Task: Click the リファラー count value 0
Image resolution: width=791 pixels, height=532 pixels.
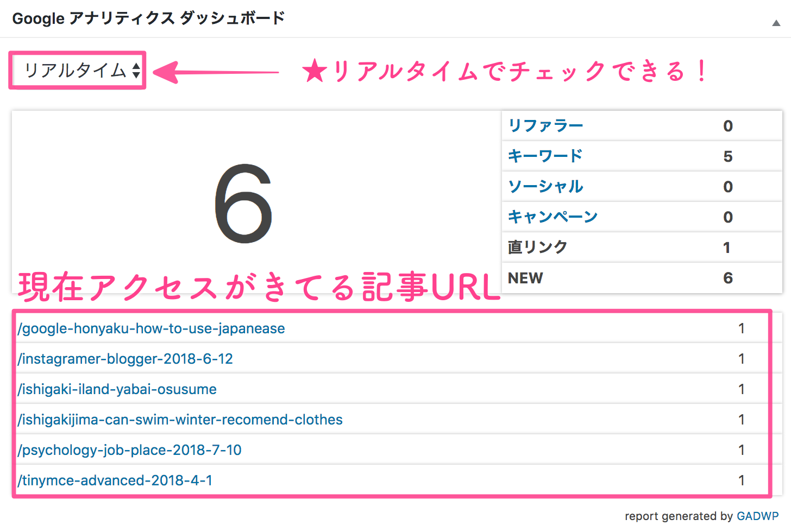Action: pyautogui.click(x=728, y=126)
